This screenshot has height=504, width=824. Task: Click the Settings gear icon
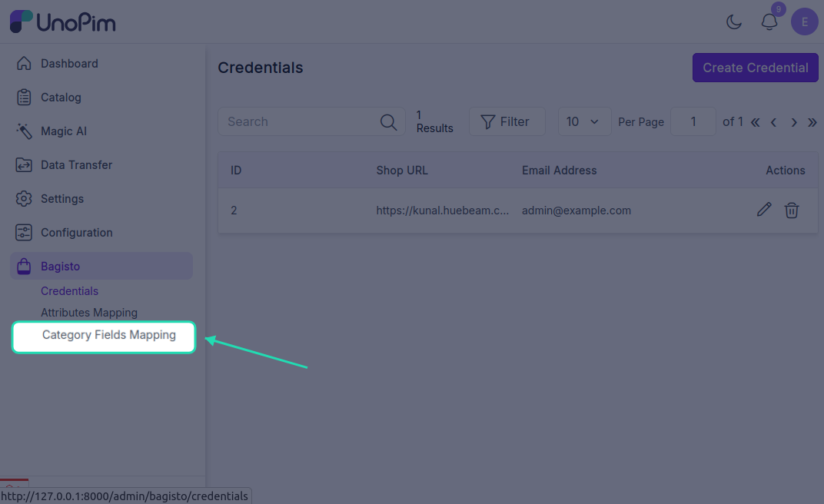coord(24,198)
